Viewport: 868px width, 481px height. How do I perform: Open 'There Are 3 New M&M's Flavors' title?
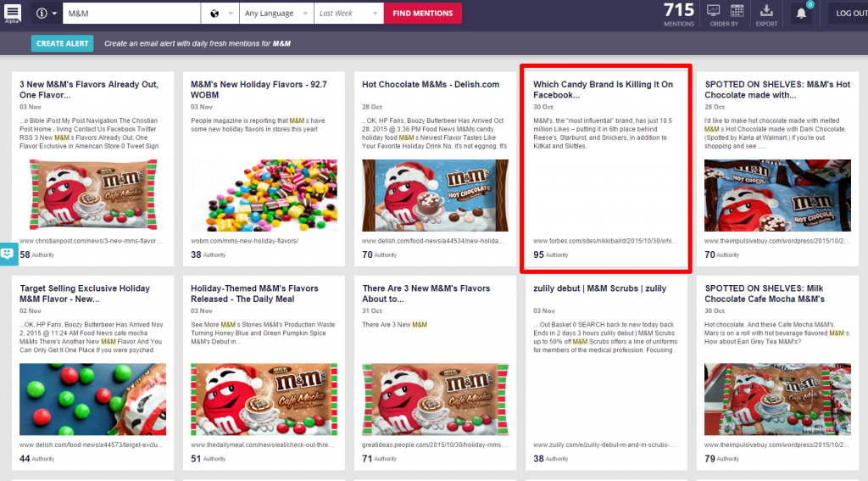[x=426, y=294]
